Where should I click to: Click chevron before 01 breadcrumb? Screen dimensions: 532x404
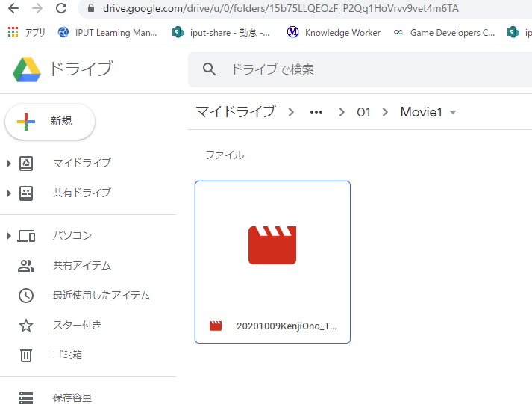click(x=342, y=112)
